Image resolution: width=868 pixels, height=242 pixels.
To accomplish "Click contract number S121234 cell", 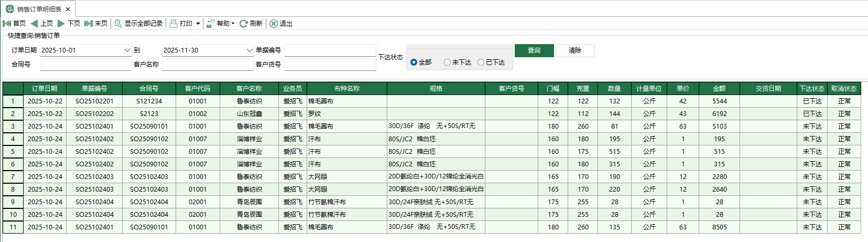I will 149,101.
